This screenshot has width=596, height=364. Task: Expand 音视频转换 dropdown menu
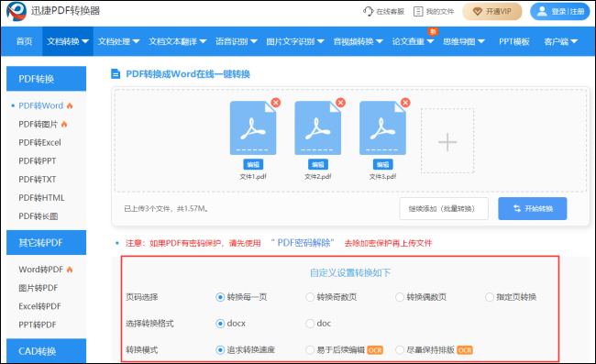pos(358,41)
